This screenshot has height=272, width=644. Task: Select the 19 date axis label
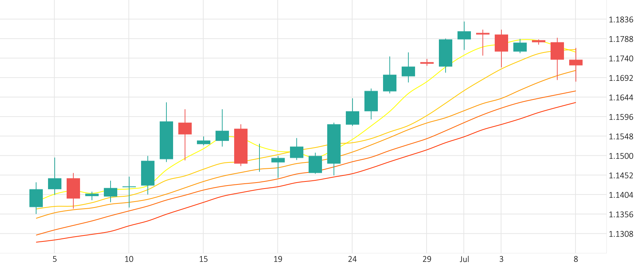[x=278, y=259]
